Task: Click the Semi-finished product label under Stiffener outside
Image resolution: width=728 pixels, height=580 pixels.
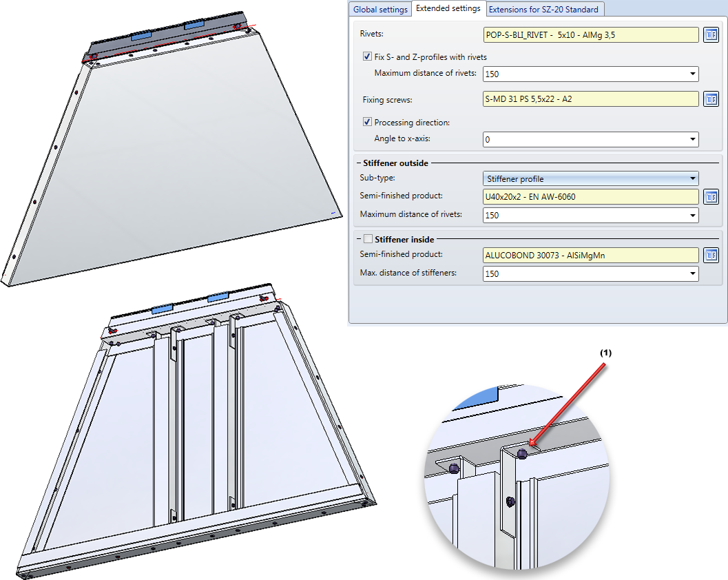Action: pyautogui.click(x=401, y=196)
